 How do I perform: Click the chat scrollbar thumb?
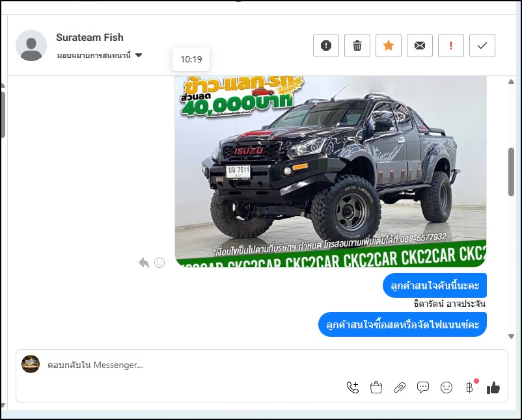(512, 172)
